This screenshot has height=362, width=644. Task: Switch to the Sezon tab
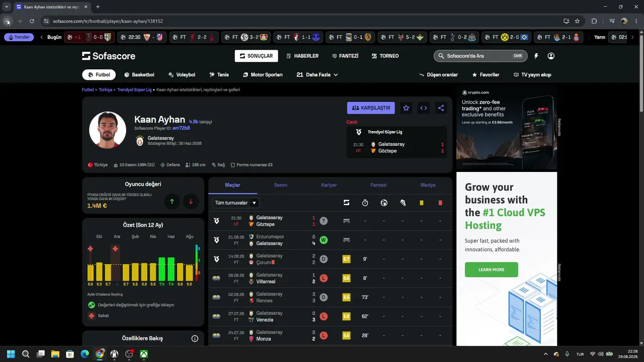point(281,185)
